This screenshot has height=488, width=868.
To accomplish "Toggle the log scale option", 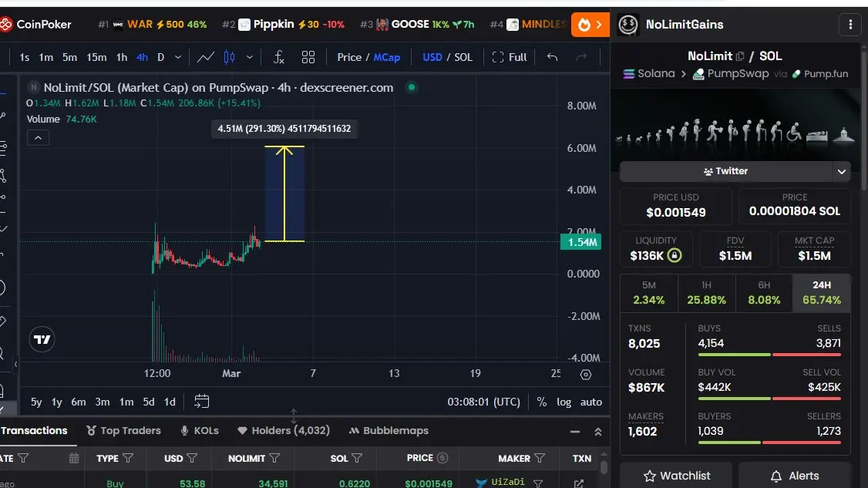I will (x=564, y=402).
